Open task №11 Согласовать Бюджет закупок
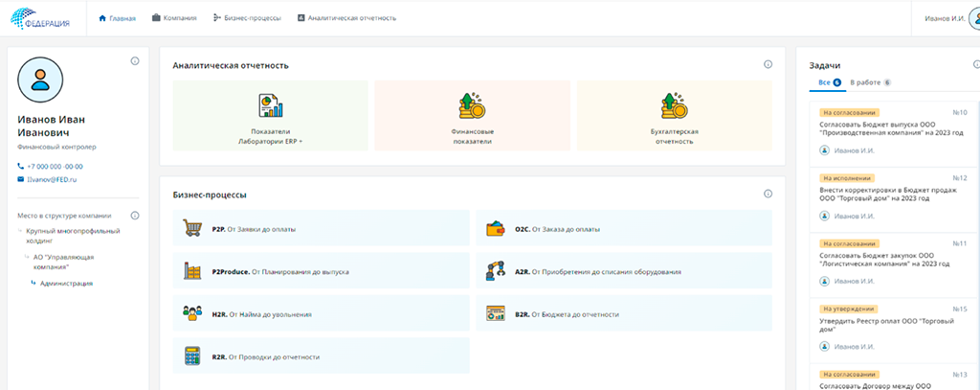This screenshot has height=390, width=980. [x=893, y=264]
